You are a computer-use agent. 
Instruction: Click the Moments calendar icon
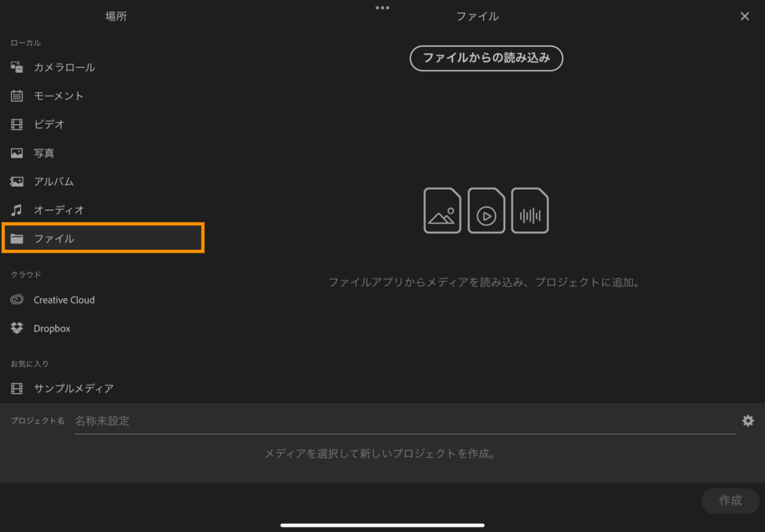(17, 96)
